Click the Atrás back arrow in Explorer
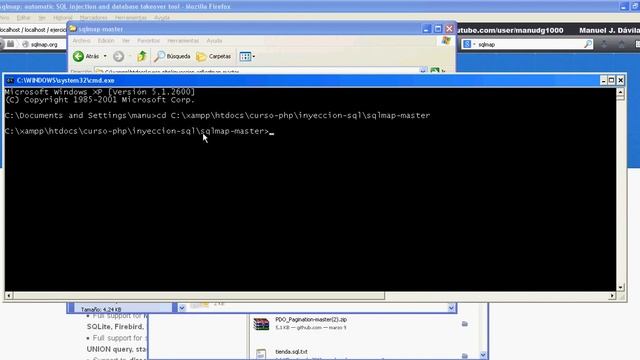640x360 pixels. point(78,56)
